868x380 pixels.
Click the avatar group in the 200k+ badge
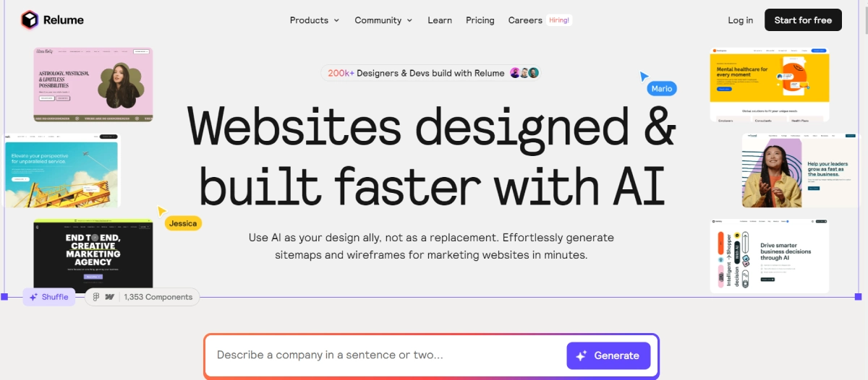pyautogui.click(x=524, y=73)
